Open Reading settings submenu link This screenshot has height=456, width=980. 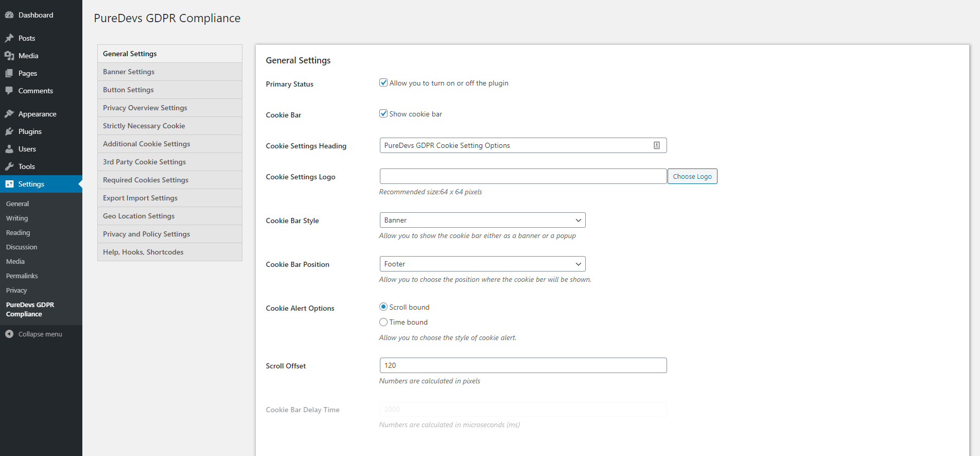(18, 232)
